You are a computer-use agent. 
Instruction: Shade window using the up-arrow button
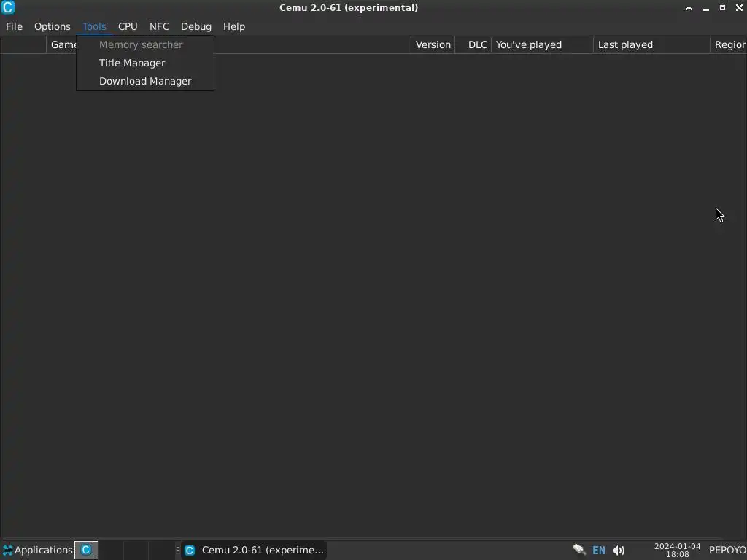tap(689, 8)
